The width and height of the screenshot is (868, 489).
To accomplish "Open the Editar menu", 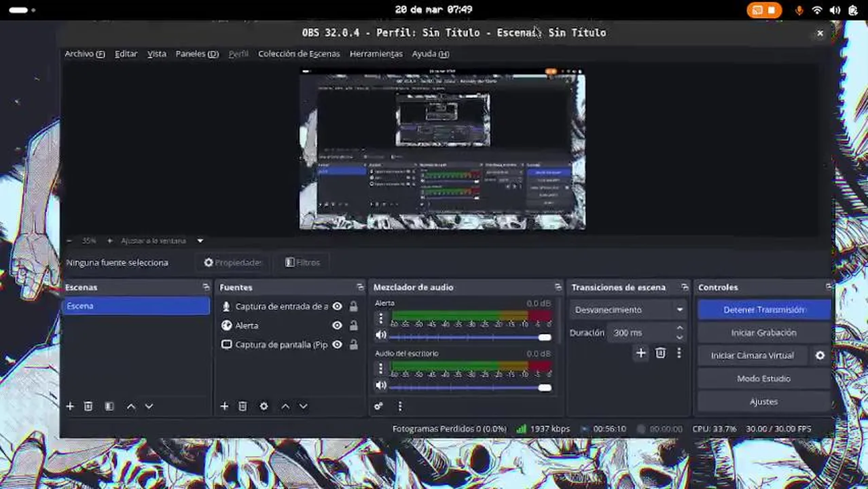I will pos(126,54).
